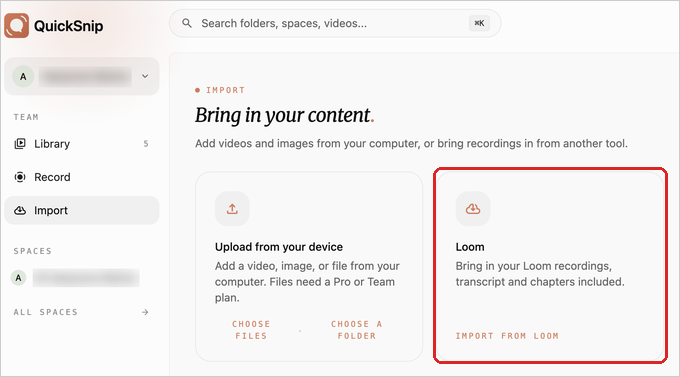Click Import From Loom link
The image size is (680, 377).
pyautogui.click(x=507, y=336)
